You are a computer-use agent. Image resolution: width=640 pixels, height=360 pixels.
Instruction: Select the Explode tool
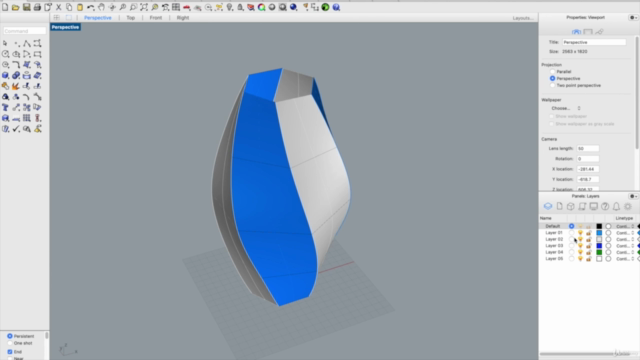point(16,86)
